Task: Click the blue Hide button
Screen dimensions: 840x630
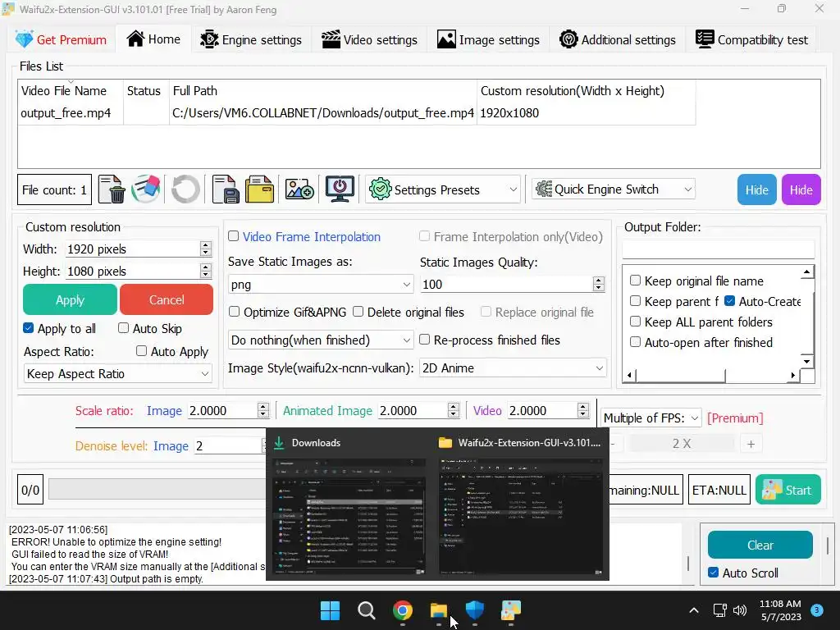Action: (x=756, y=189)
